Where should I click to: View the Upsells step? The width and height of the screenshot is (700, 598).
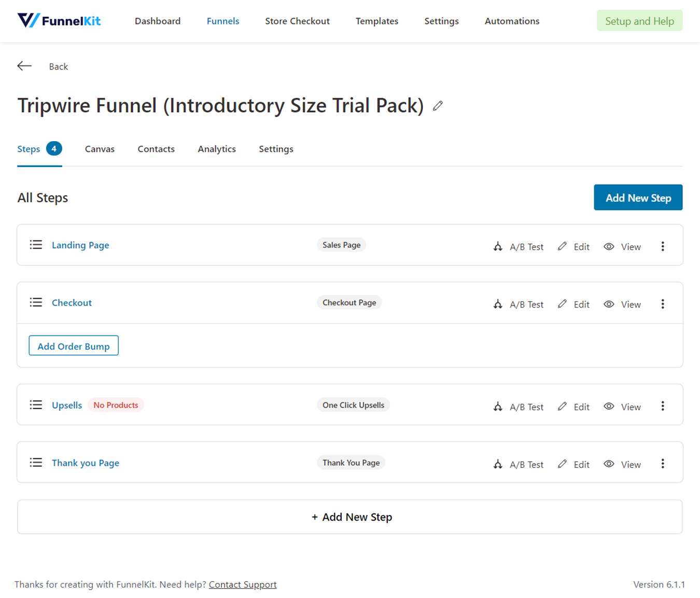click(622, 407)
